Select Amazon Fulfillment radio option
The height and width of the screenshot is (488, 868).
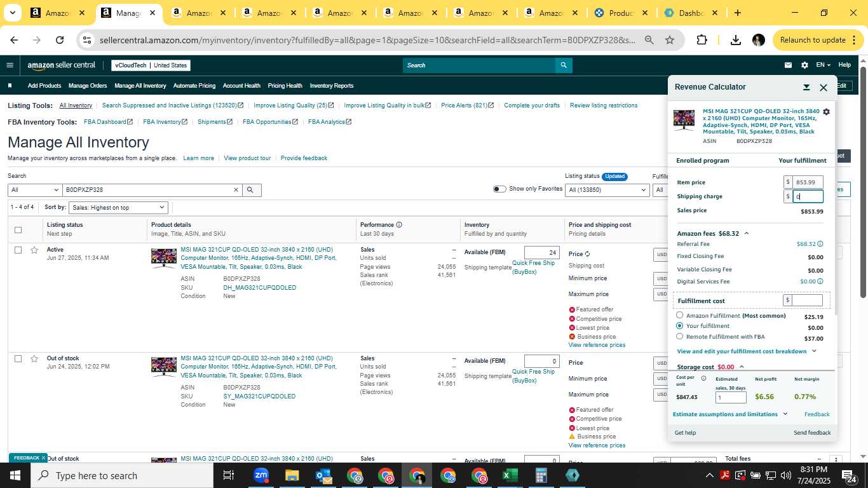(680, 315)
